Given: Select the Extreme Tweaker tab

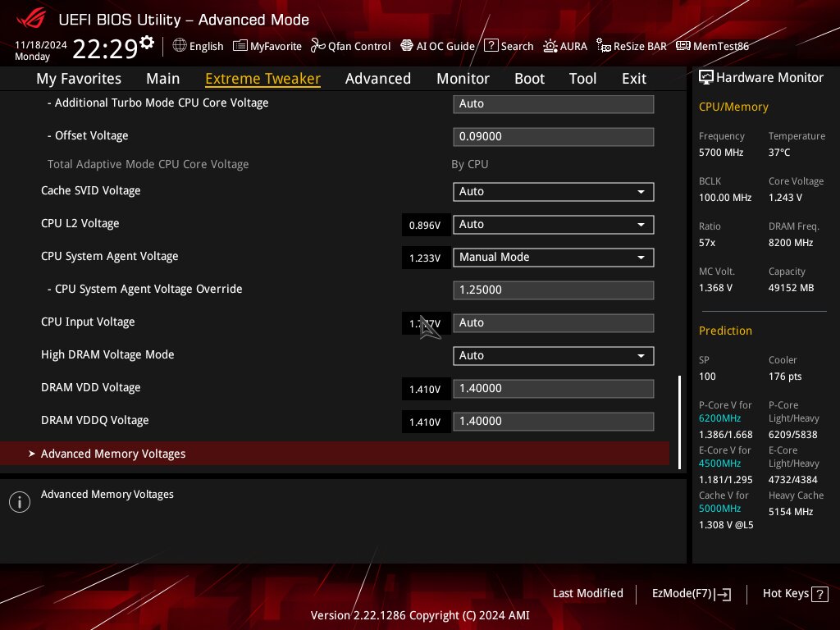Looking at the screenshot, I should [263, 79].
